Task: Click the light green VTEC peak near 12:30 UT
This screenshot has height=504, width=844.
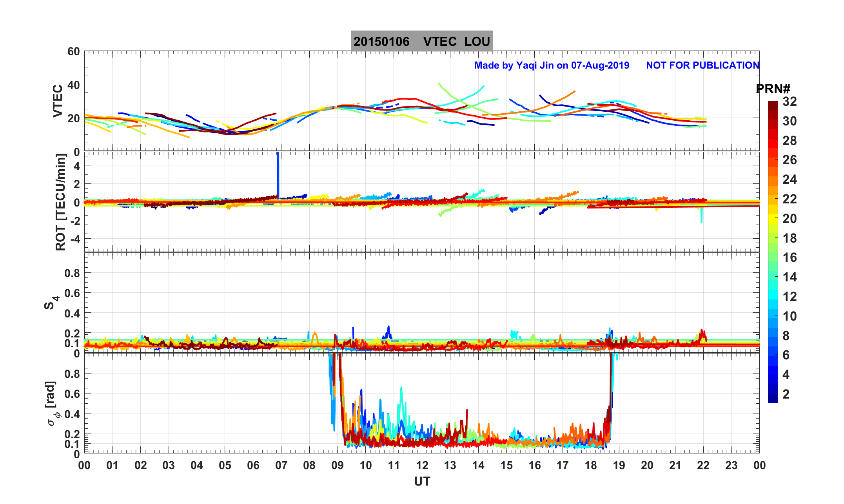Action: coord(440,84)
